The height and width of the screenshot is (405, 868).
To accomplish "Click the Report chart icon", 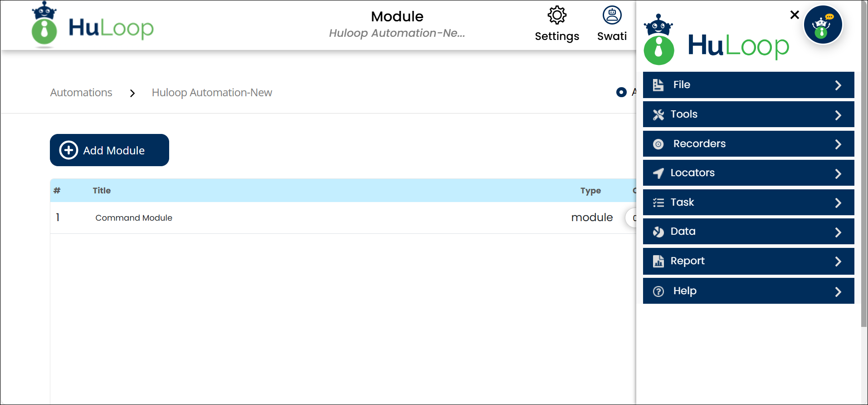I will 658,262.
